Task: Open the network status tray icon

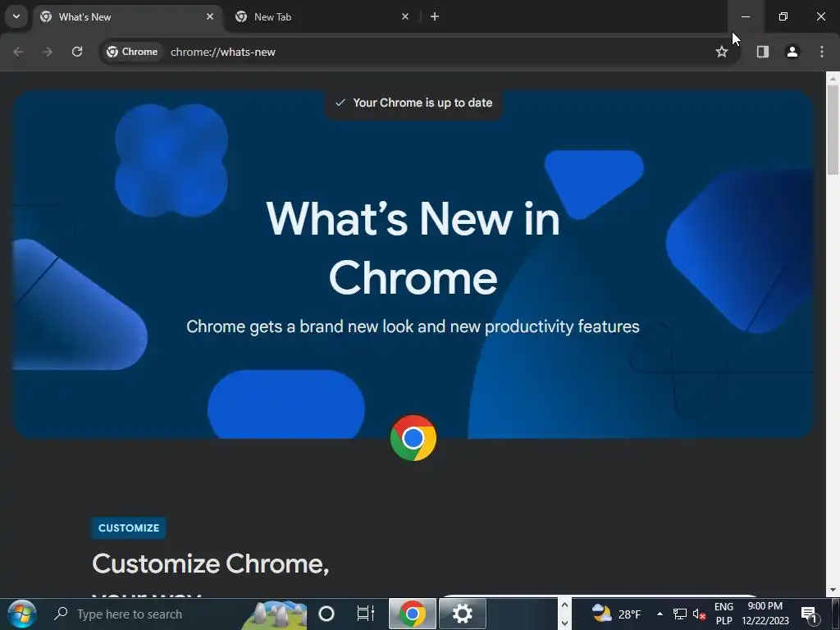Action: coord(680,614)
